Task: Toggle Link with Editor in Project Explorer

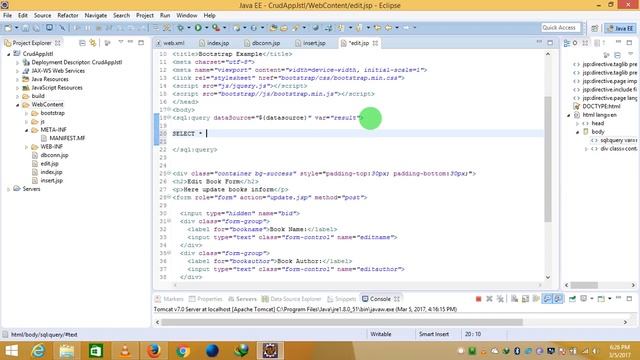Action: click(93, 43)
